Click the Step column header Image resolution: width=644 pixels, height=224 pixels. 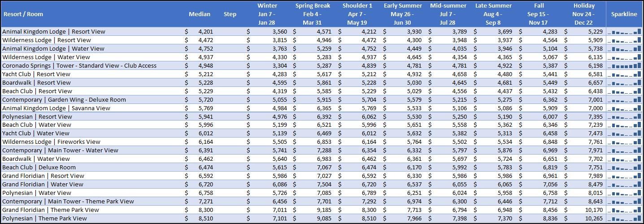click(x=230, y=14)
